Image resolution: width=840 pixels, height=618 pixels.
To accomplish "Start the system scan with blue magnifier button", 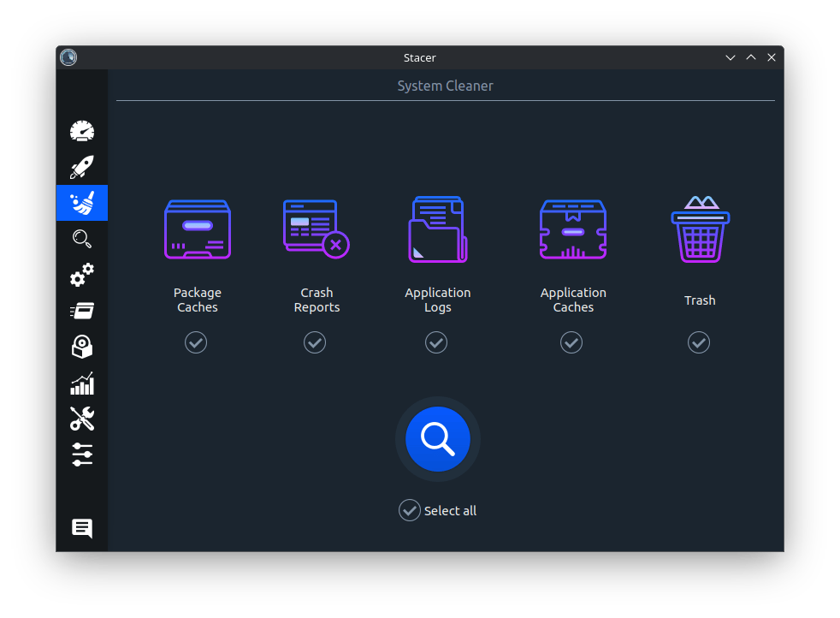I will click(x=438, y=439).
